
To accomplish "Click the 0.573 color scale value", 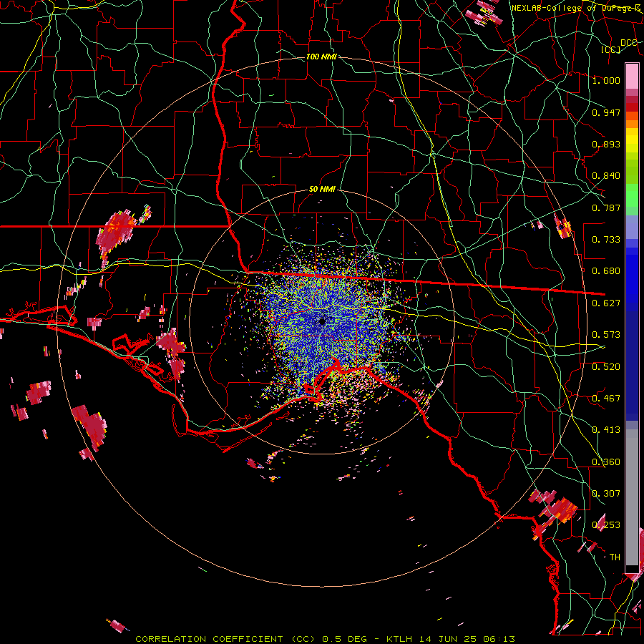I will (x=606, y=335).
